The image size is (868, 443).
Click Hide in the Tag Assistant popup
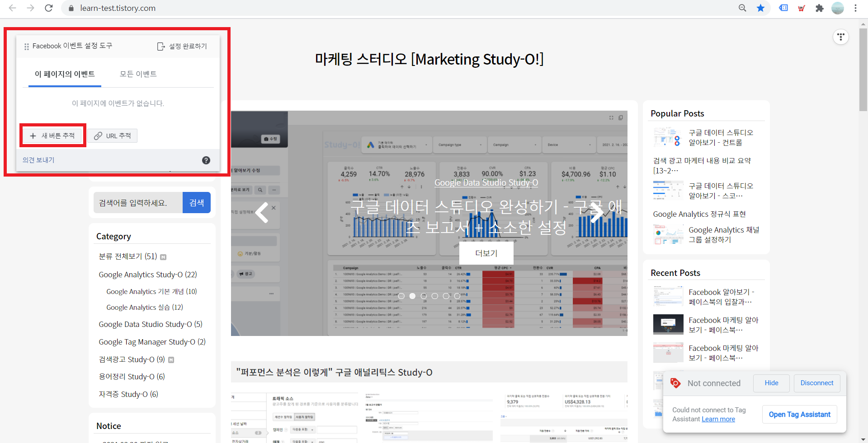[x=771, y=383]
